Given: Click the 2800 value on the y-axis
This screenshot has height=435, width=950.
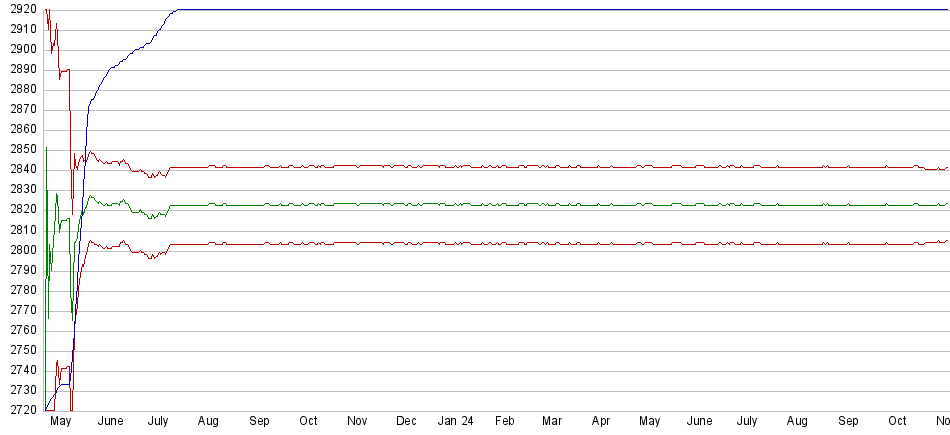Looking at the screenshot, I should [x=19, y=250].
